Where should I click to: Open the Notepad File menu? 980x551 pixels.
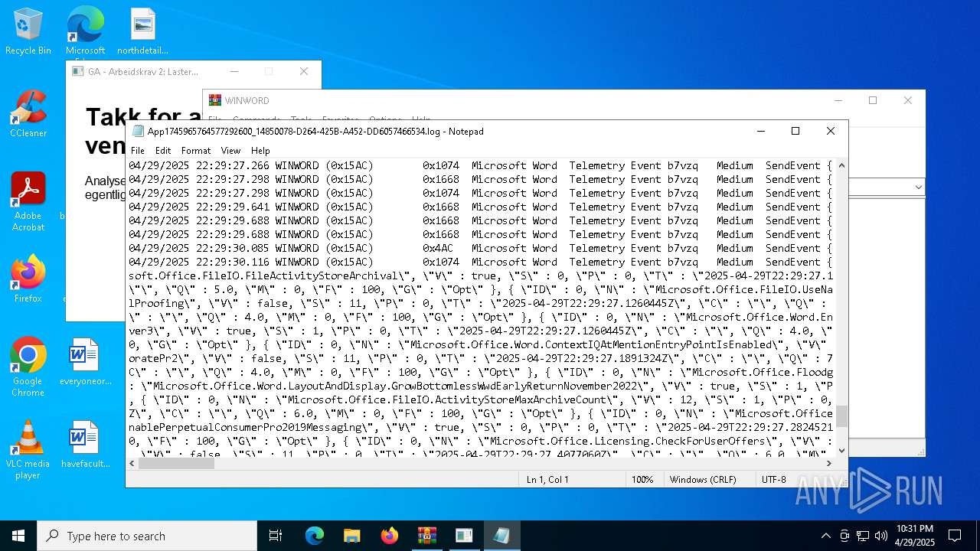(x=138, y=151)
